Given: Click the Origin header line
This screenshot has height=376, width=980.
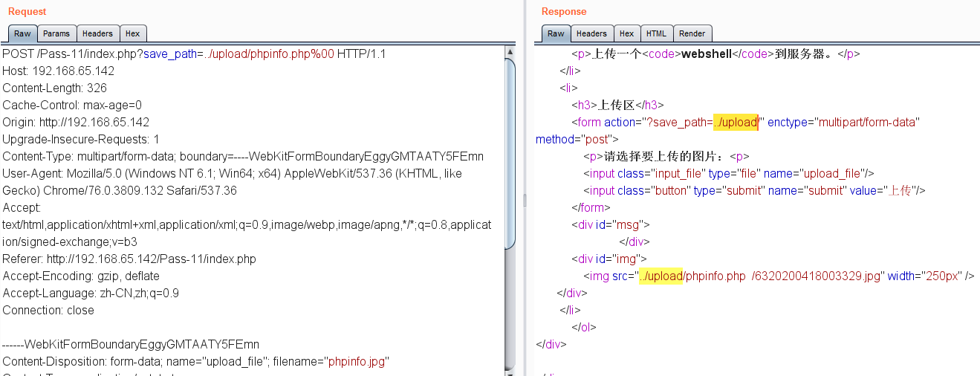Looking at the screenshot, I should click(76, 123).
